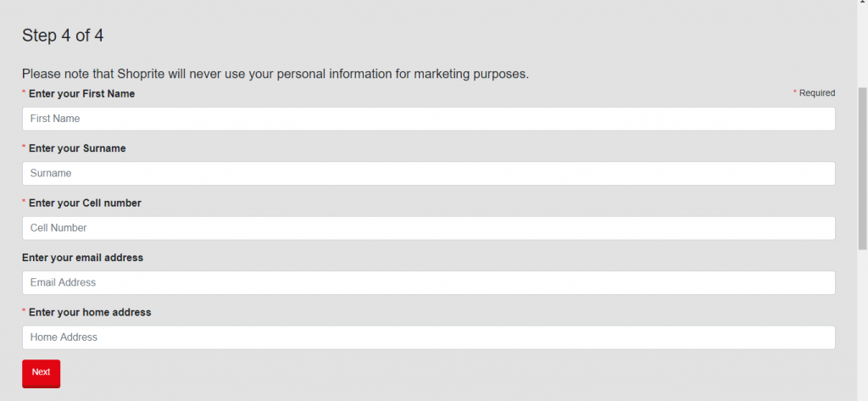Click the 'Enter your home address' label
This screenshot has height=401, width=868.
[90, 313]
